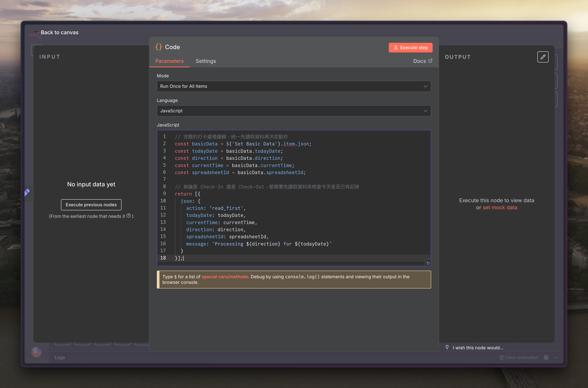Click the help question mark icon

(x=129, y=216)
